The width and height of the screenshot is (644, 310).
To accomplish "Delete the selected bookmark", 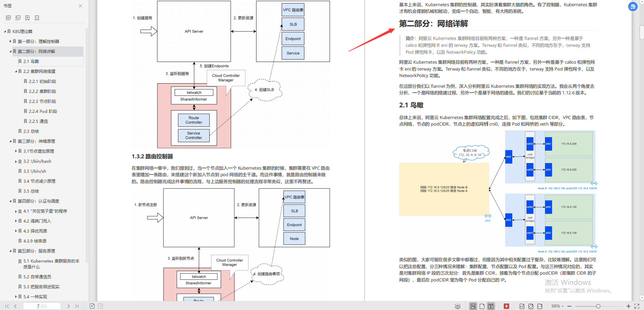I will coord(37,18).
